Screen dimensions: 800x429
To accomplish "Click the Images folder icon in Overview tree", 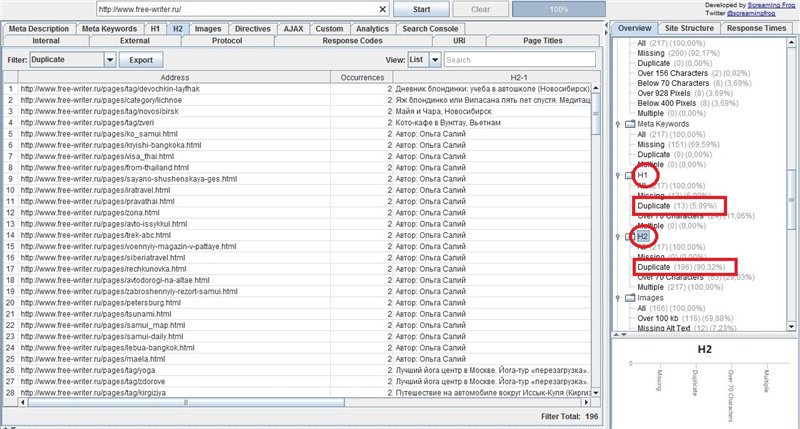I will (630, 298).
